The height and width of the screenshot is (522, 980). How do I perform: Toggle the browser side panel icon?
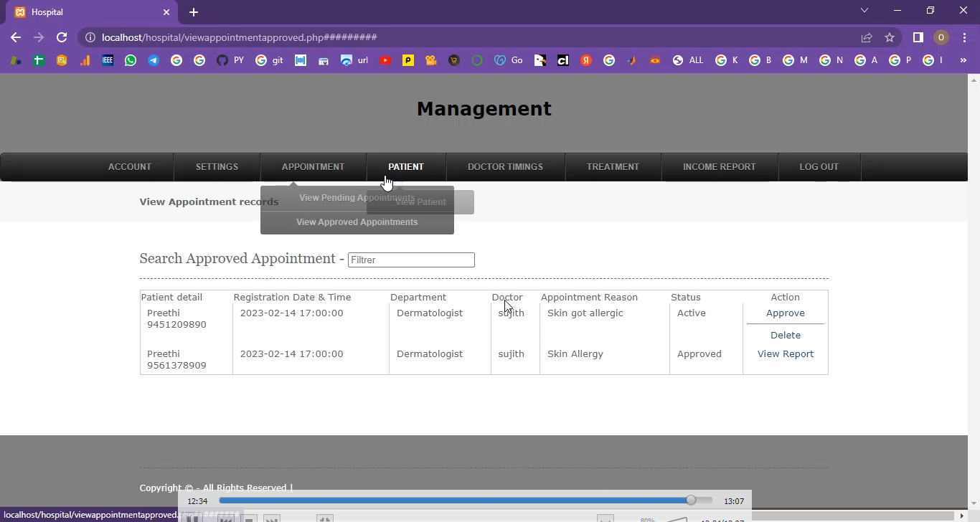pos(918,37)
